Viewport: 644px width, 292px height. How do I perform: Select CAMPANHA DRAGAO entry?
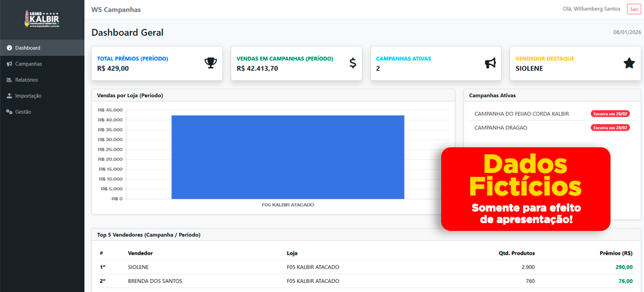[x=500, y=127]
